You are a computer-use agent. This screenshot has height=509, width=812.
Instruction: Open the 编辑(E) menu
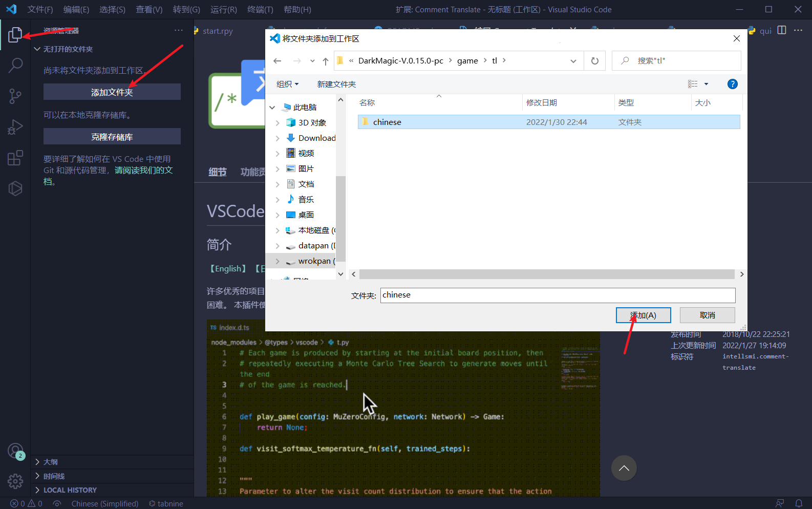click(x=76, y=9)
